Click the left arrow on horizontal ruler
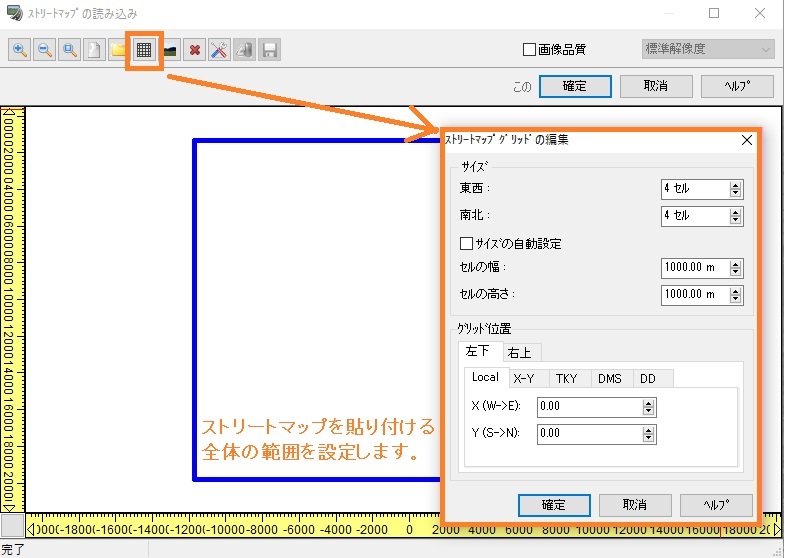 coord(31,529)
